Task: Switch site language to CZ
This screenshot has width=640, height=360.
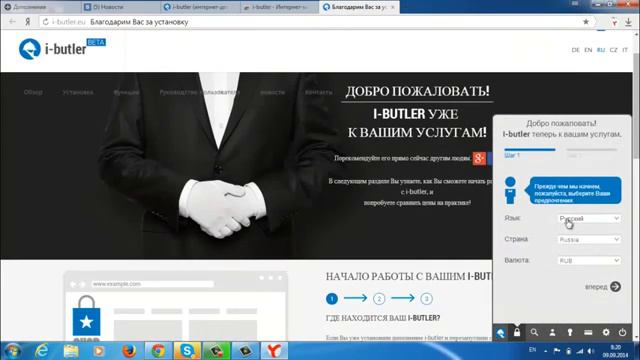Action: (613, 50)
